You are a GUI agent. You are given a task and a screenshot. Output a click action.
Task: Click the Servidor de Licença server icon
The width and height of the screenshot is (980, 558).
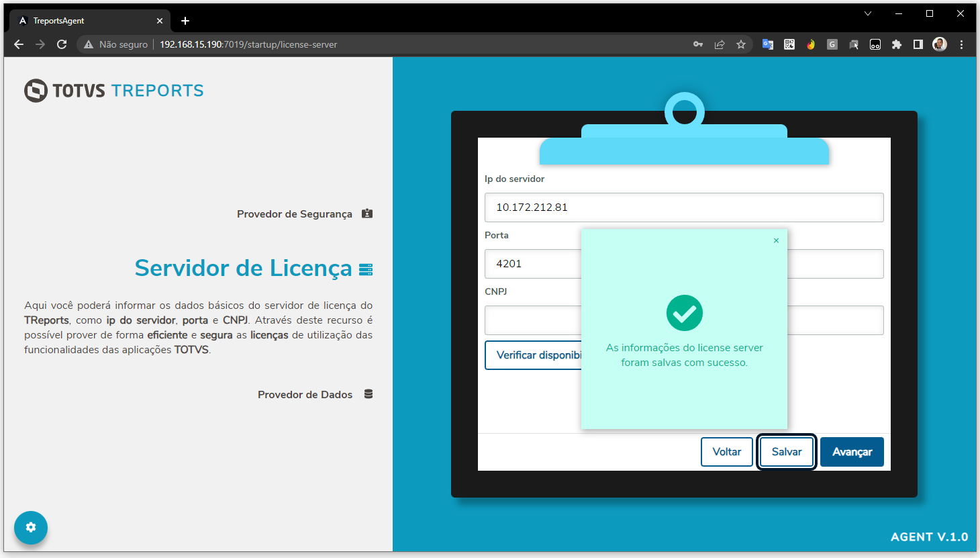click(366, 269)
